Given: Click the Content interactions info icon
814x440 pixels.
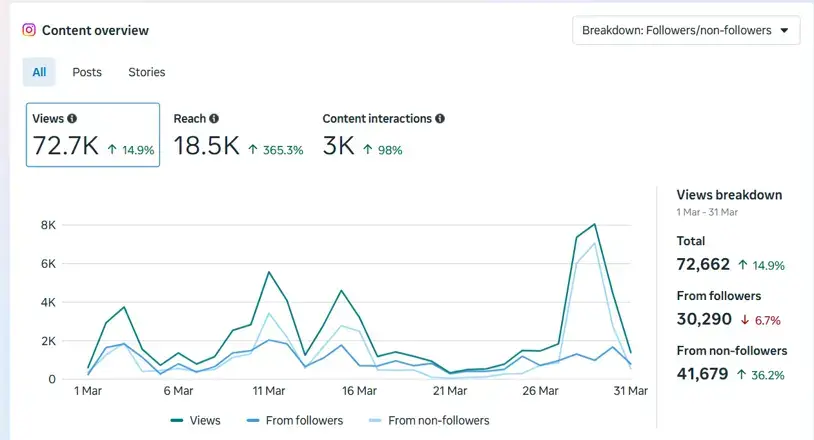Looking at the screenshot, I should tap(440, 118).
